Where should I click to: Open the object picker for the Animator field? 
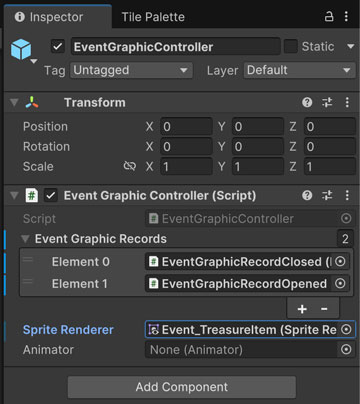(x=346, y=350)
